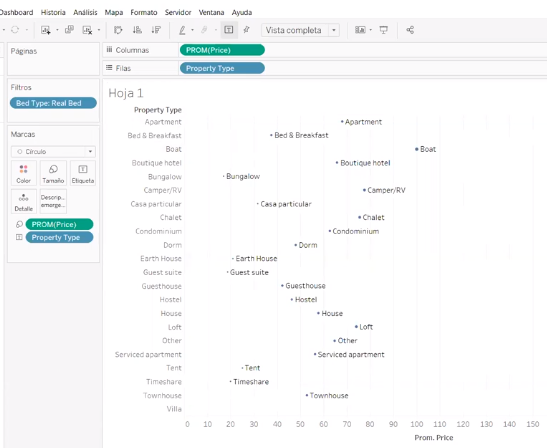Select the Bungalow data point
Screen dimensions: 547x448
224,177
